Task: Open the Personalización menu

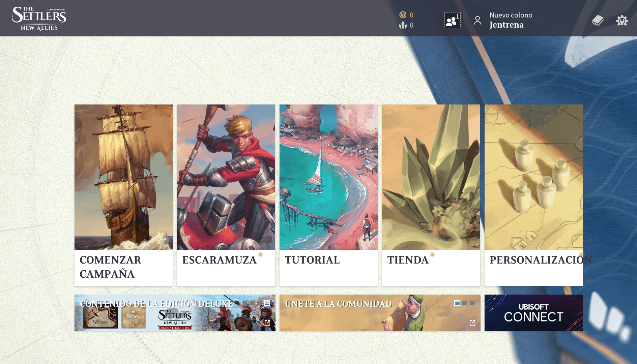Action: click(x=533, y=195)
